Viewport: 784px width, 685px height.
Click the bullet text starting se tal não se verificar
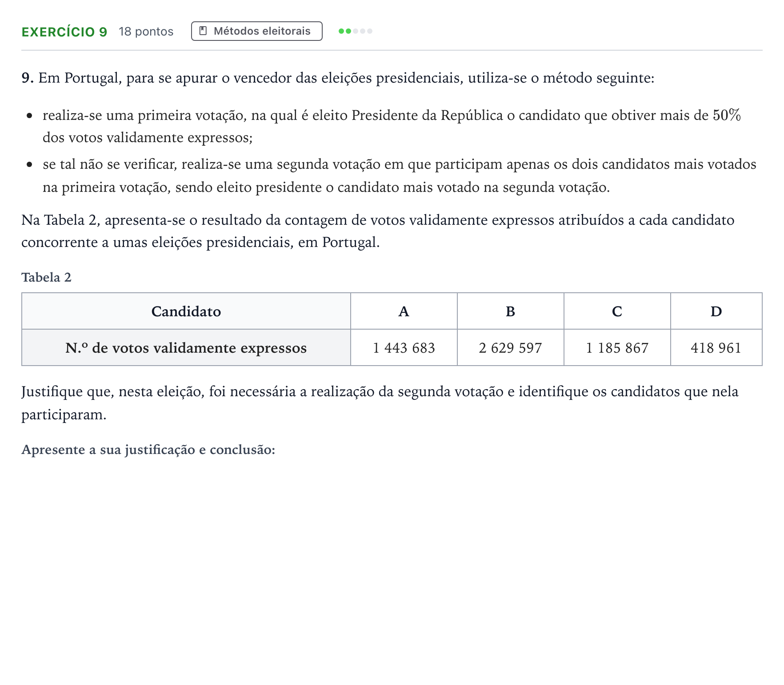[x=399, y=176]
